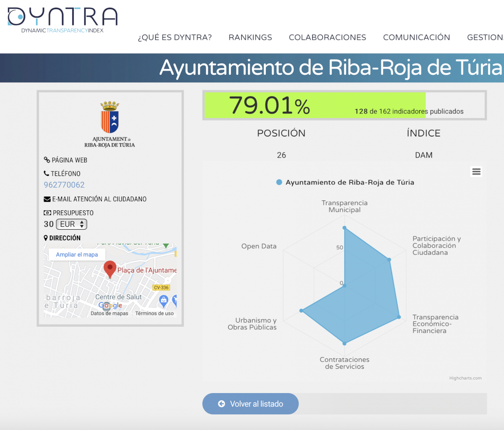Viewport: 504px width, 430px height.
Task: Click the Riba-Roja coat of arms logo
Action: pyautogui.click(x=110, y=117)
